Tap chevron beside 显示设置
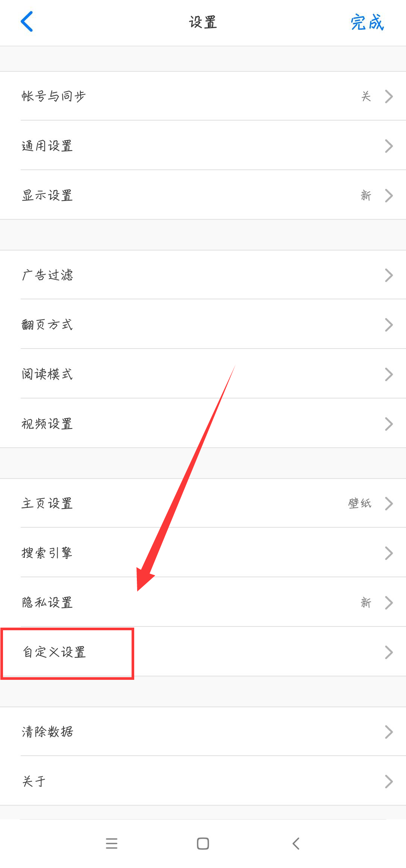 click(389, 195)
